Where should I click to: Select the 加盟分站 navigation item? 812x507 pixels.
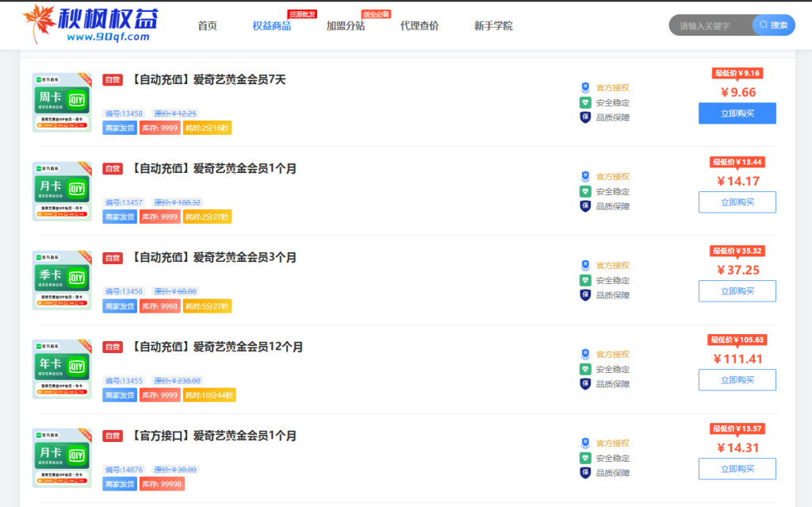346,26
